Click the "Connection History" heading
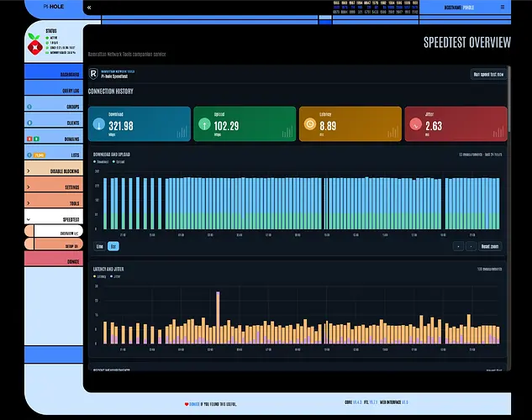 (x=111, y=92)
